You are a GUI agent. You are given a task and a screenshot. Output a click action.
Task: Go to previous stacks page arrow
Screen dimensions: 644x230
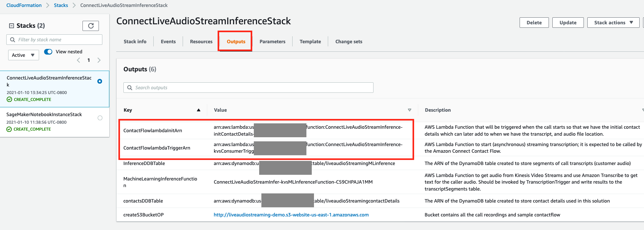click(79, 60)
